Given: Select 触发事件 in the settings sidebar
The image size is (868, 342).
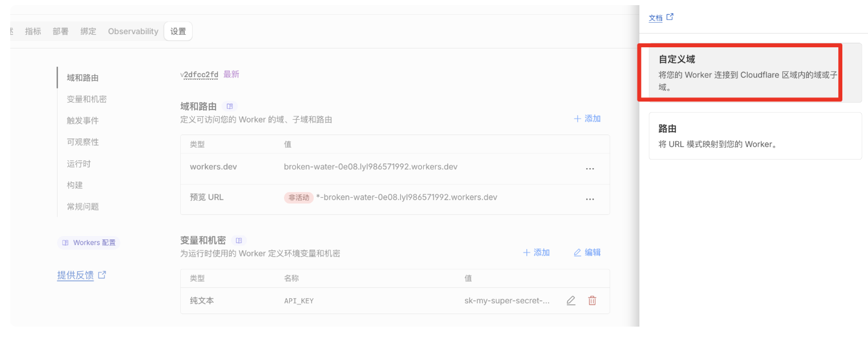Looking at the screenshot, I should click(83, 121).
